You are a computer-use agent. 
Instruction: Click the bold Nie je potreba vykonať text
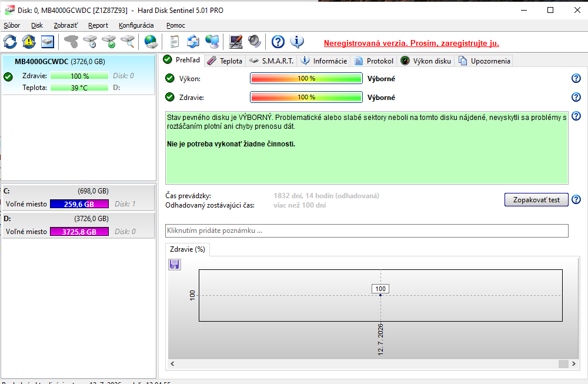(231, 143)
